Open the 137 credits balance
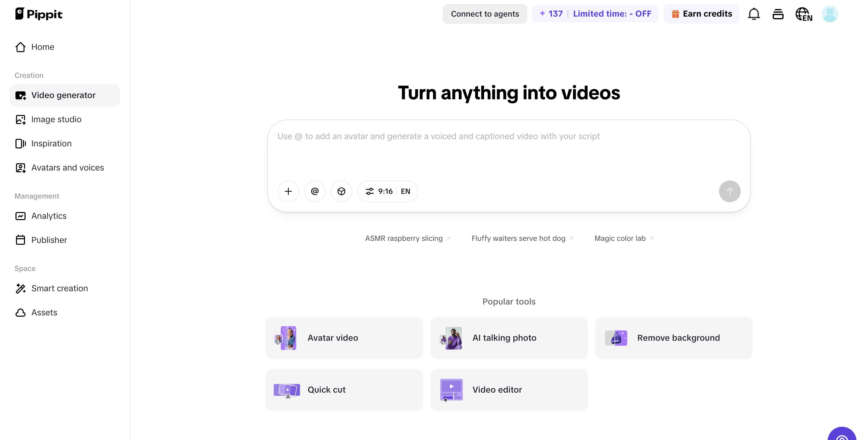Screen dimensions: 868x440 (x=551, y=14)
